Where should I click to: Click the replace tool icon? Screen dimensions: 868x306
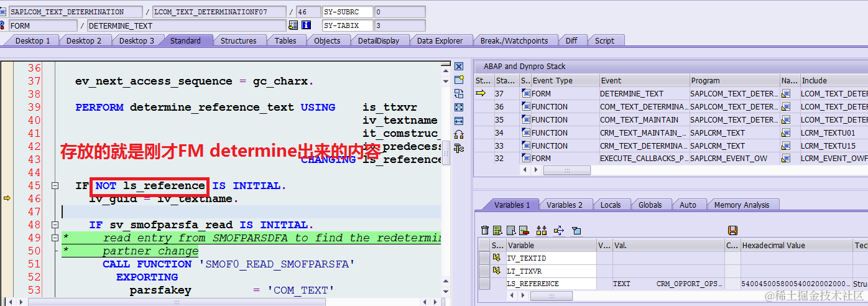pyautogui.click(x=459, y=93)
